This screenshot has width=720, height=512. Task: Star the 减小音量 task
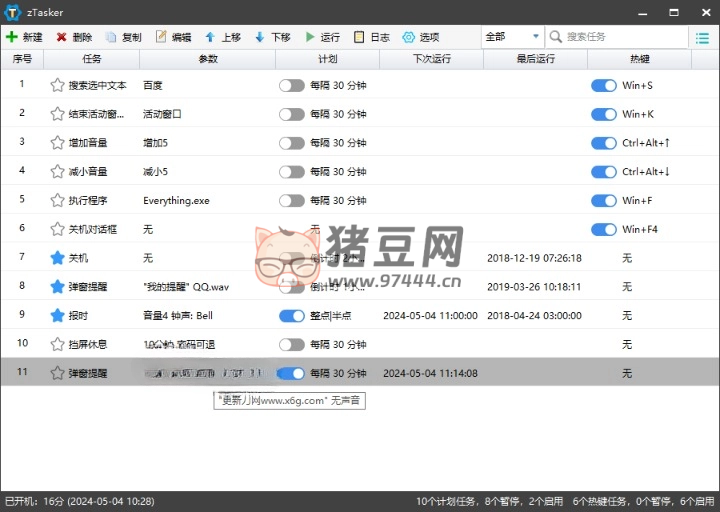[57, 171]
